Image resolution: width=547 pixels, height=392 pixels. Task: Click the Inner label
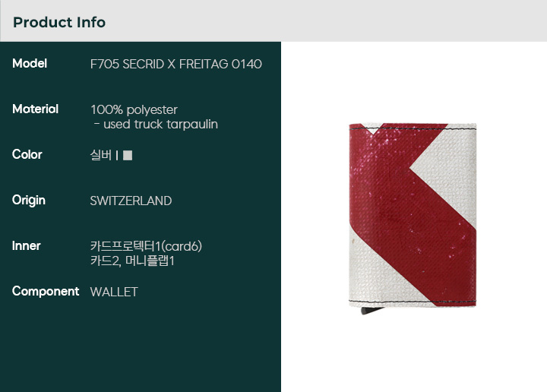pyautogui.click(x=26, y=246)
